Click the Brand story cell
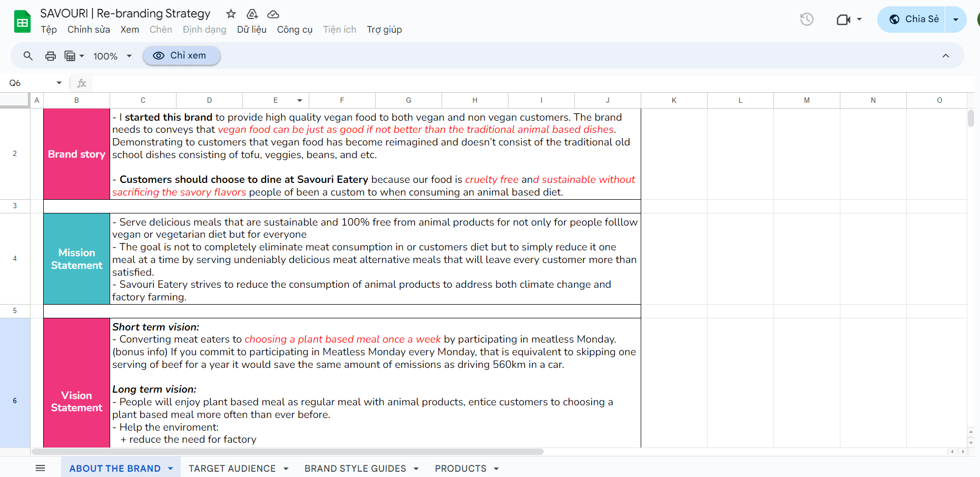The image size is (980, 477). [x=76, y=154]
